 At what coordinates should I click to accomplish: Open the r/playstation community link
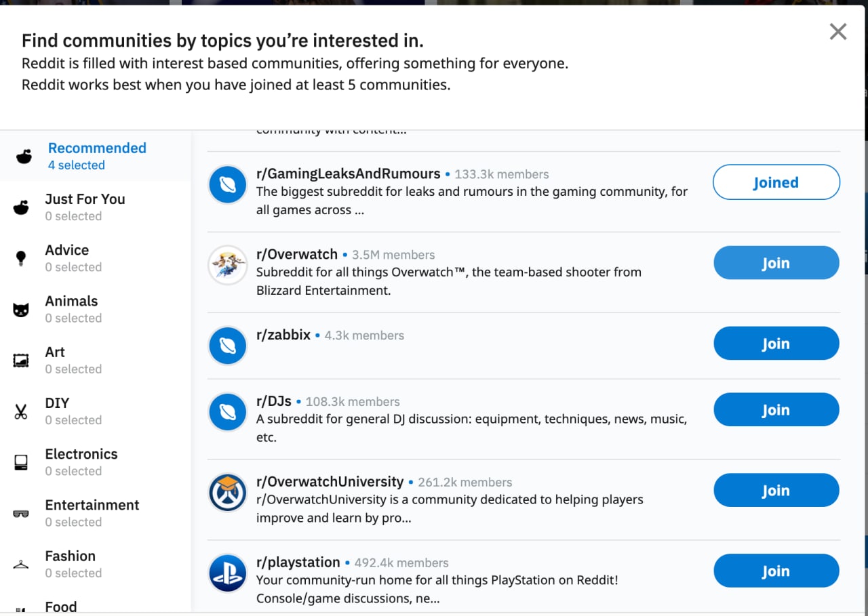298,563
